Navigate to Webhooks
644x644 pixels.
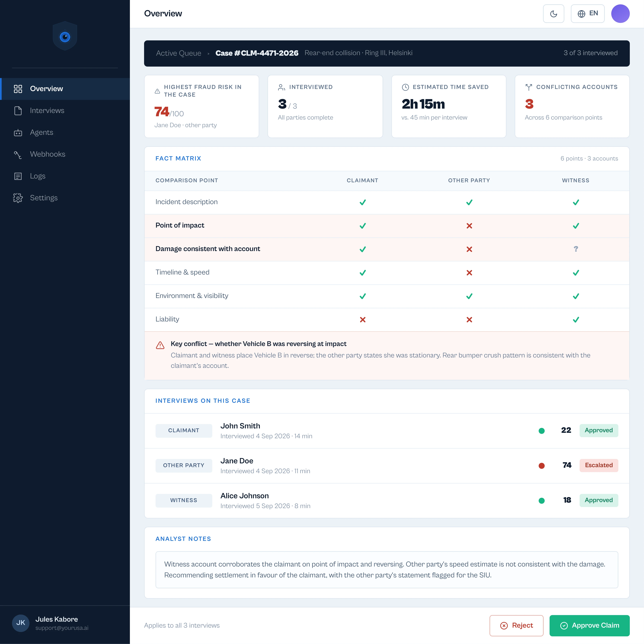click(65, 154)
